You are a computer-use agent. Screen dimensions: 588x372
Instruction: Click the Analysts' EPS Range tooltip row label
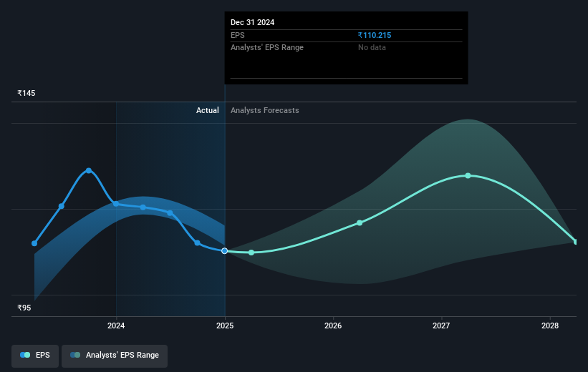267,48
